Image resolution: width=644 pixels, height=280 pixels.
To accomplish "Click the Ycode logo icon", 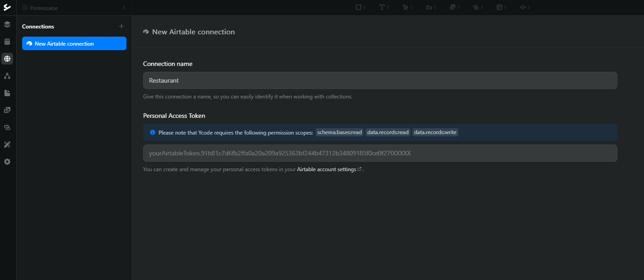I will 7,7.
